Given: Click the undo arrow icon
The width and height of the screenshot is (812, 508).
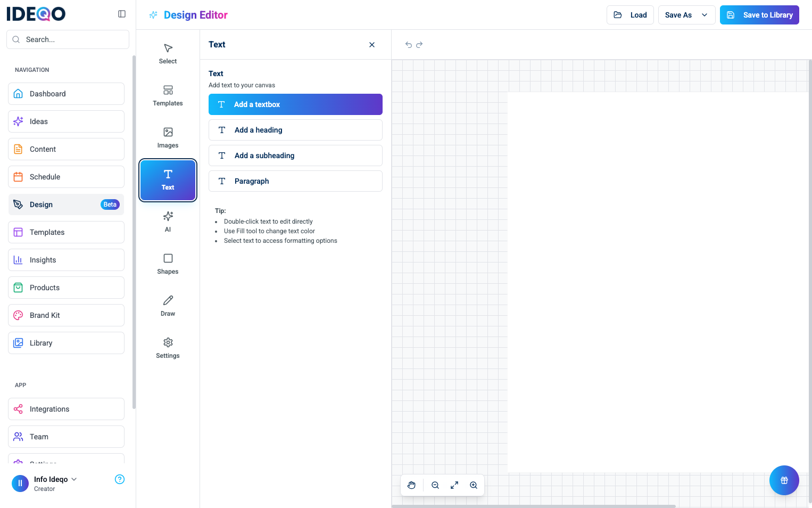Looking at the screenshot, I should pos(409,45).
